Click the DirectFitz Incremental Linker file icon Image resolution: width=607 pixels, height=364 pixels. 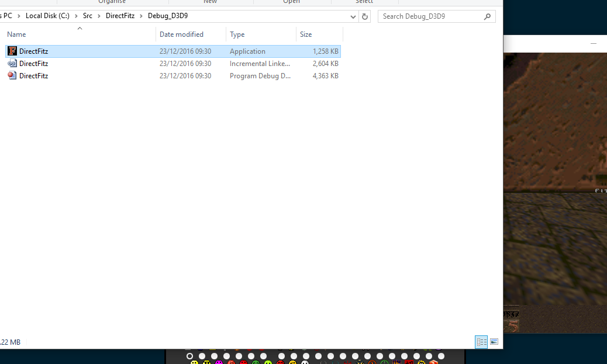tap(12, 64)
